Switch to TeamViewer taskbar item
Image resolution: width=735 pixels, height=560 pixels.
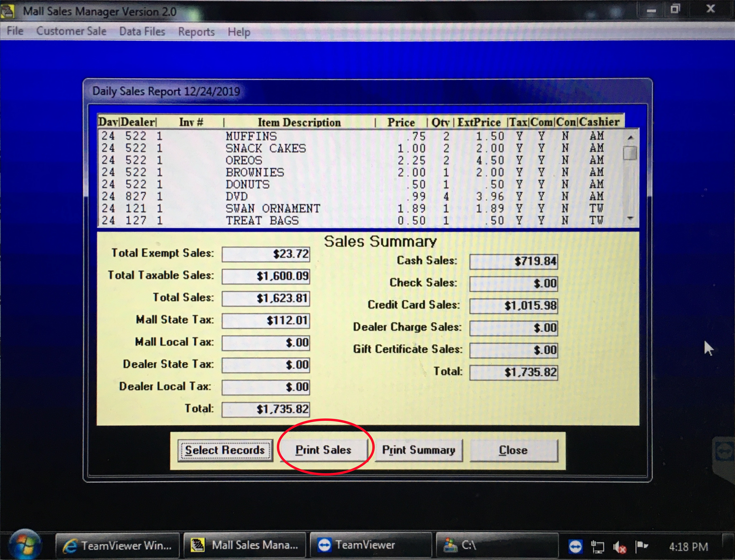[x=370, y=545]
